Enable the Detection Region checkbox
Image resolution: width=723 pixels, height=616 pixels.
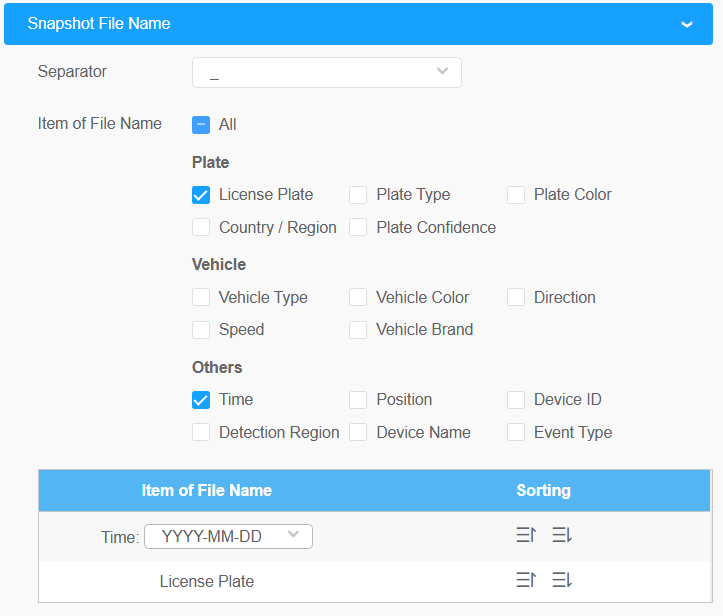201,432
